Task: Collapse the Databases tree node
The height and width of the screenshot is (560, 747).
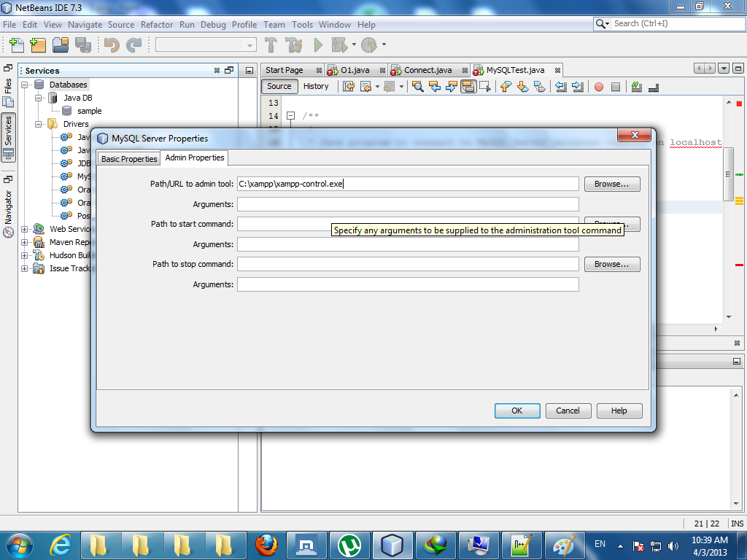Action: tap(24, 85)
